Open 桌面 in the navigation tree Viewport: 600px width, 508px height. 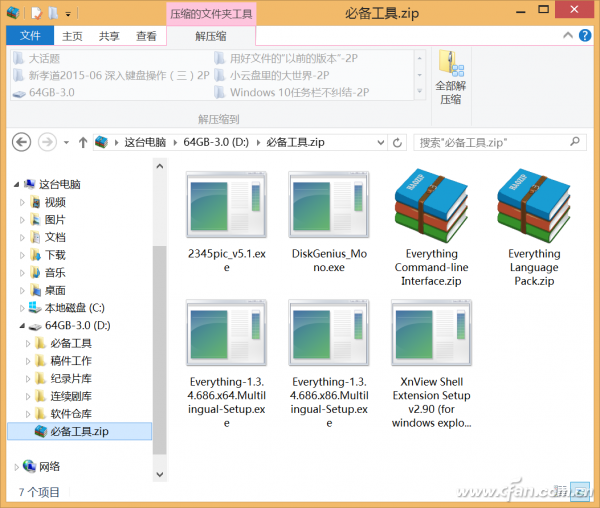click(55, 290)
